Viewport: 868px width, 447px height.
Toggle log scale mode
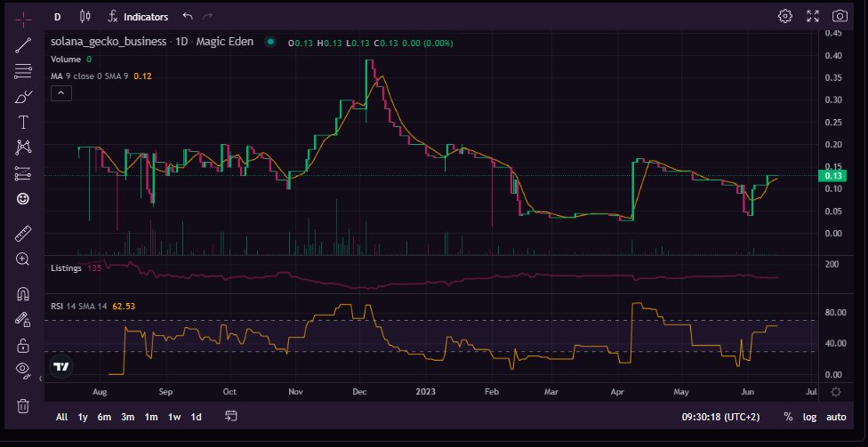810,417
